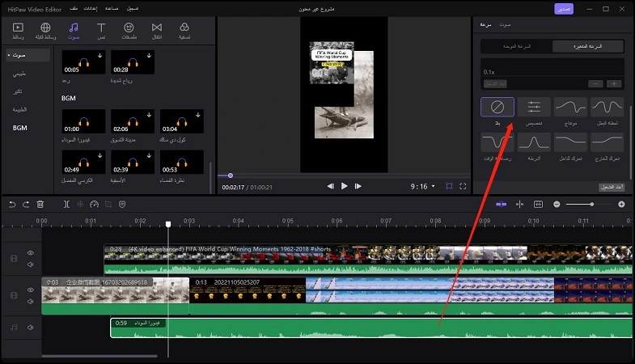This screenshot has height=364, width=635.
Task: Download the 02:06 BGM track
Action: [149, 115]
